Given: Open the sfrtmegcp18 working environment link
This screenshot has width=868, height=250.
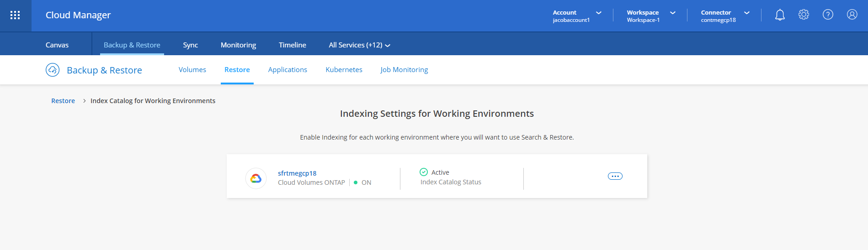Looking at the screenshot, I should (297, 173).
